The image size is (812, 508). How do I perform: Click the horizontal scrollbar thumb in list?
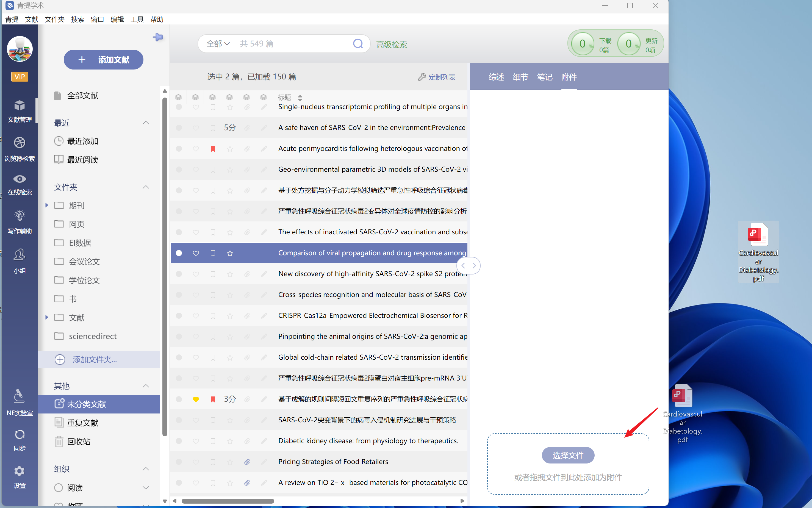[x=228, y=501]
